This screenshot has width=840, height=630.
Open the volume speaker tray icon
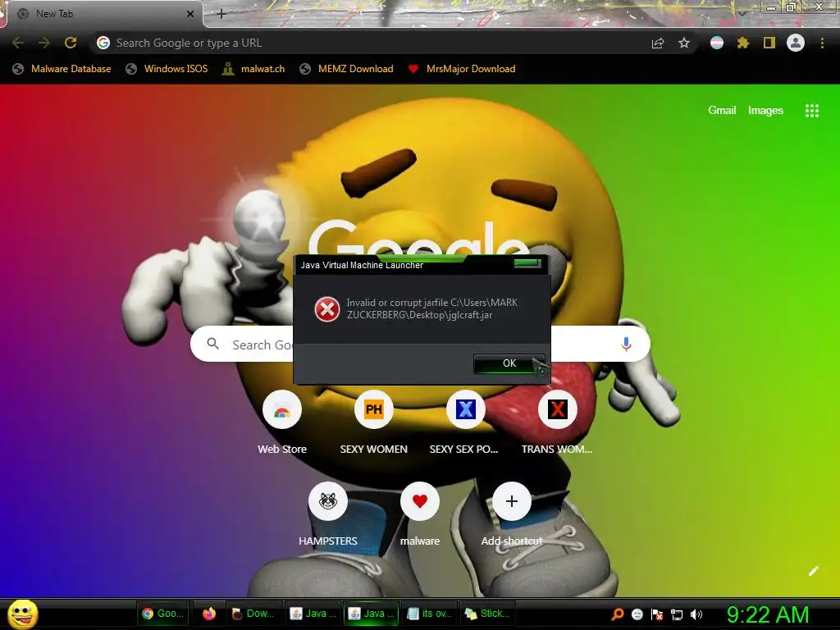[x=696, y=614]
